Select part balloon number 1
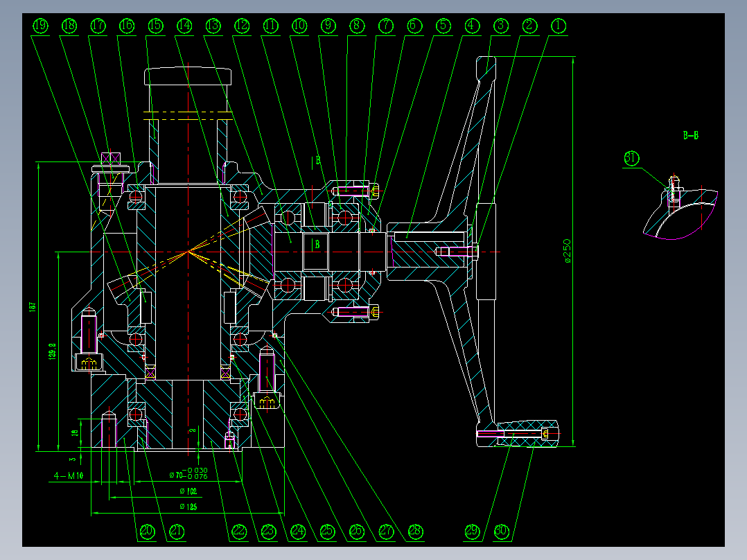 559,26
